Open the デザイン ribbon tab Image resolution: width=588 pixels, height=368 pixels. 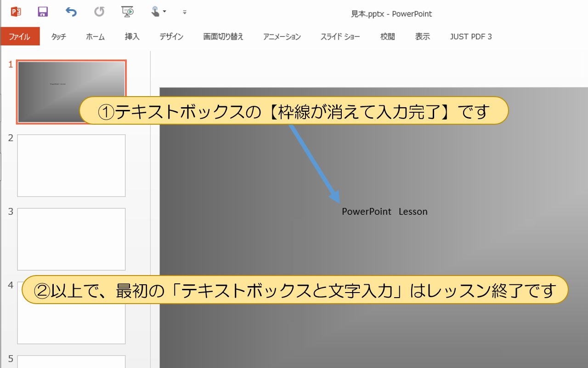click(172, 37)
